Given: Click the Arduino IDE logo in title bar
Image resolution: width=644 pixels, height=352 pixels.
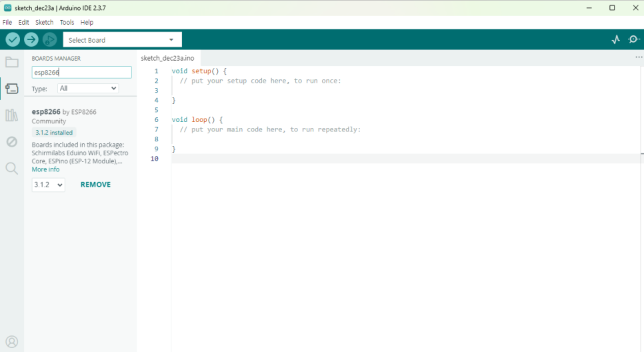Looking at the screenshot, I should (x=7, y=8).
